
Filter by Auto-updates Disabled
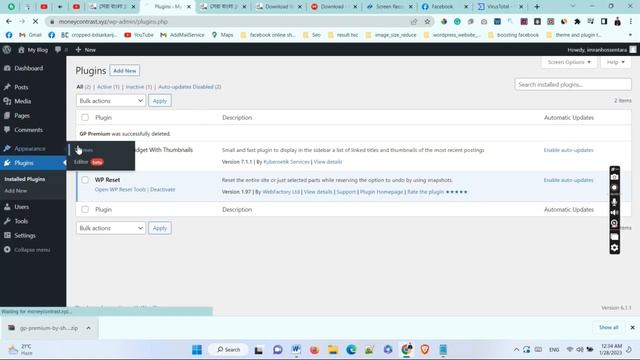(x=189, y=87)
